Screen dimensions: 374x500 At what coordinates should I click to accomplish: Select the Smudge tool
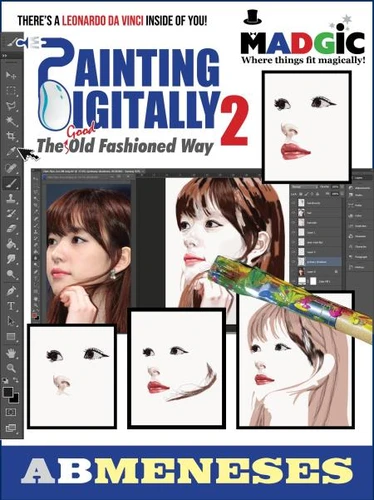(x=11, y=259)
